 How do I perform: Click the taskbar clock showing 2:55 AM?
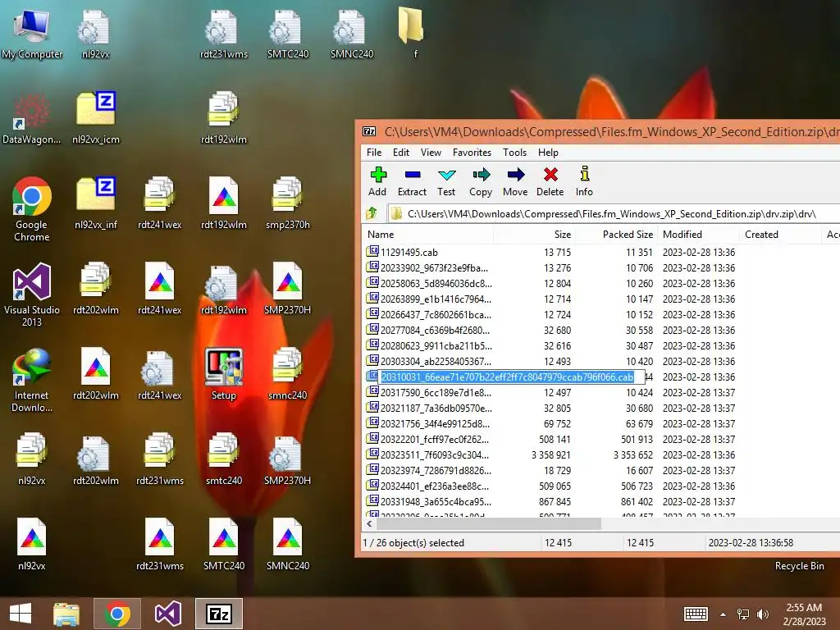[804, 614]
